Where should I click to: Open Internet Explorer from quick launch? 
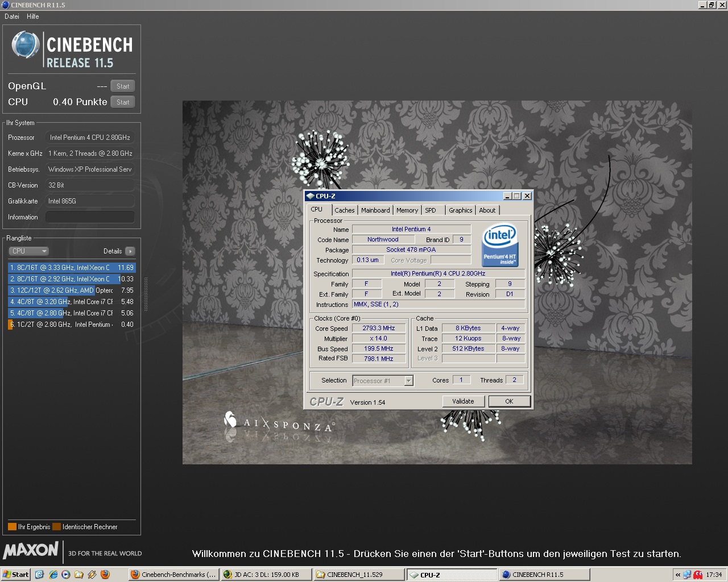pos(53,575)
